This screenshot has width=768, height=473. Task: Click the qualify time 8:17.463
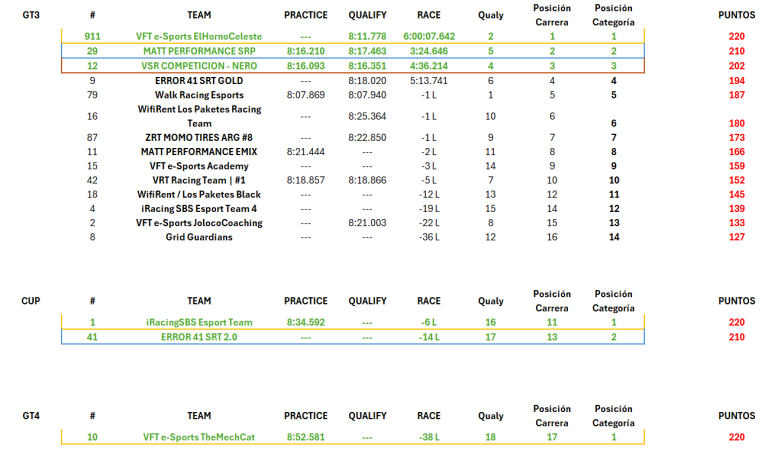367,51
